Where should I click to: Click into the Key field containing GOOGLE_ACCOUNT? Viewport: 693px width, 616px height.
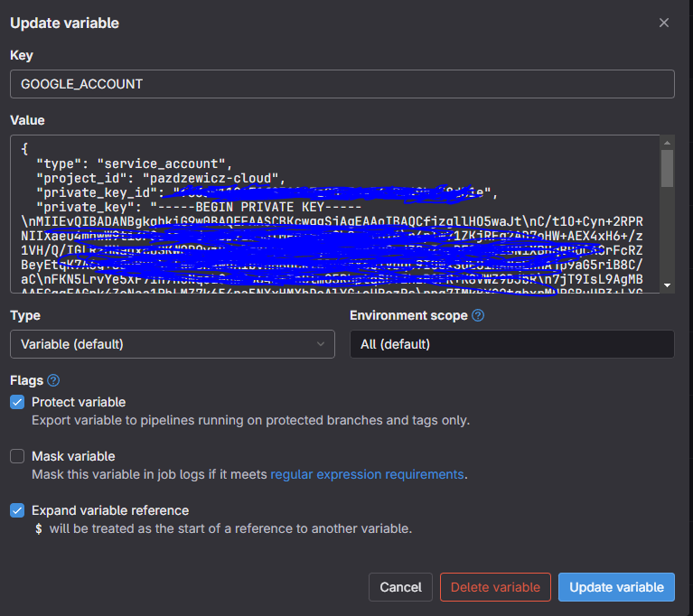click(x=342, y=84)
